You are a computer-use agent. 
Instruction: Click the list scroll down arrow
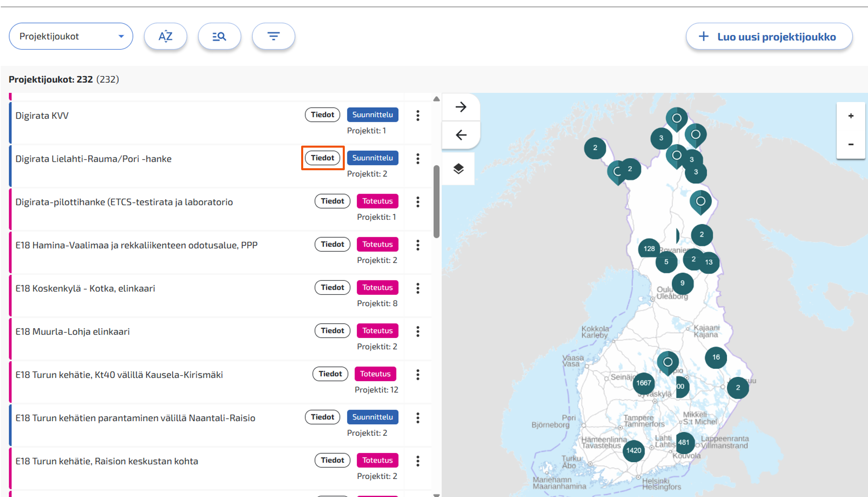click(436, 495)
